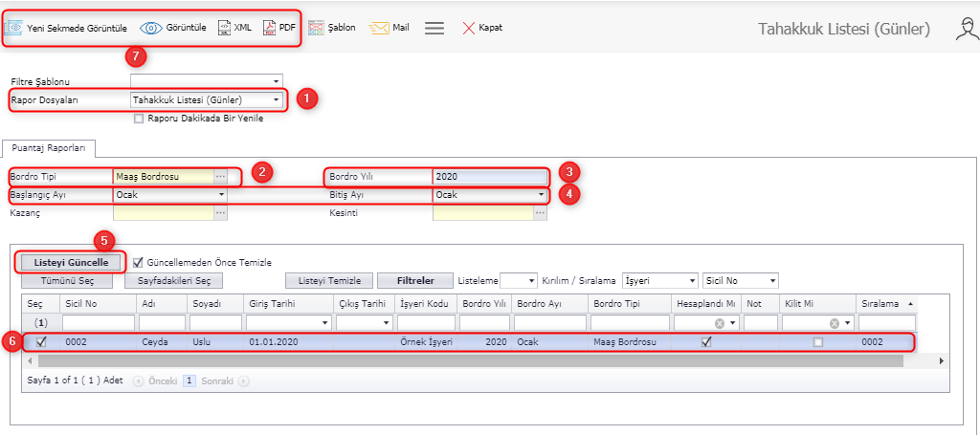Close the page with Kapat
980x435 pixels.
tap(482, 28)
